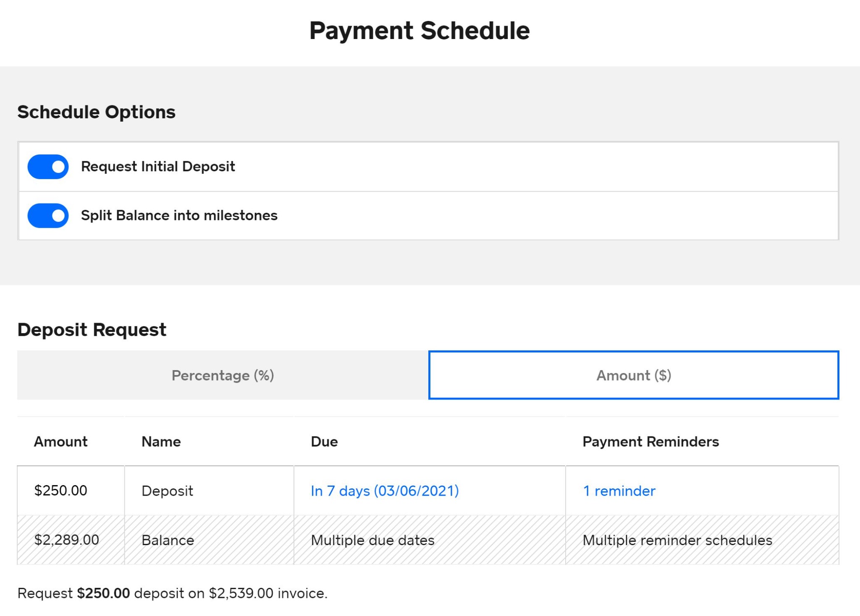Switch to the Percentage (%) tab
The image size is (860, 616).
point(223,375)
